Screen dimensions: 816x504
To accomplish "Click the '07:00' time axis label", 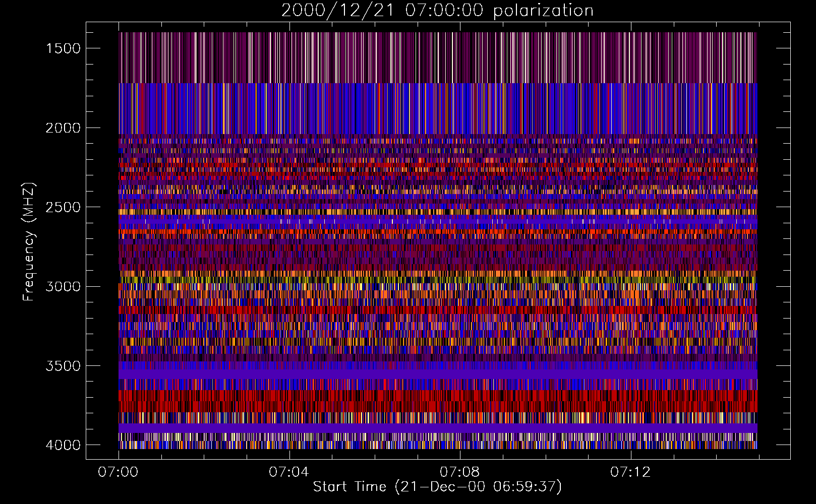I will point(118,472).
